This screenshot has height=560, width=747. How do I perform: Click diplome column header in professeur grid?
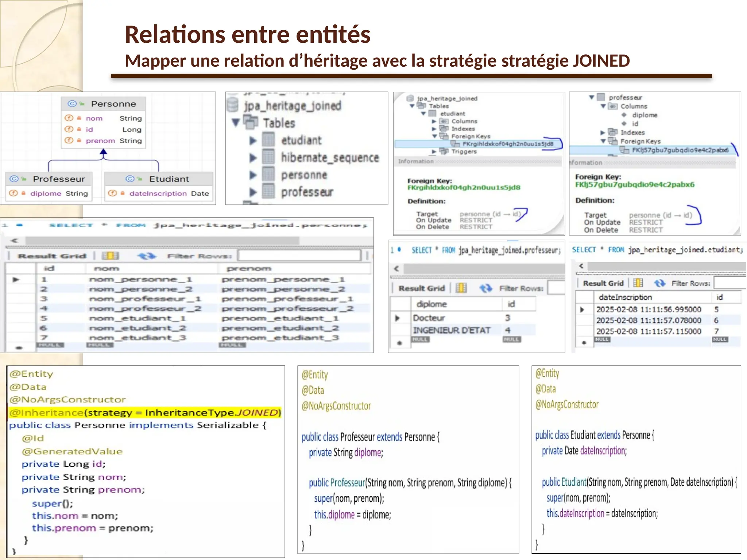[457, 304]
